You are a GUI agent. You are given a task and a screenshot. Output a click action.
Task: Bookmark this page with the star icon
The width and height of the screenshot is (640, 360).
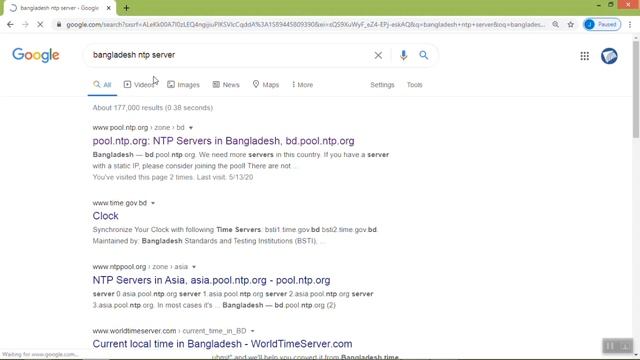coord(571,24)
